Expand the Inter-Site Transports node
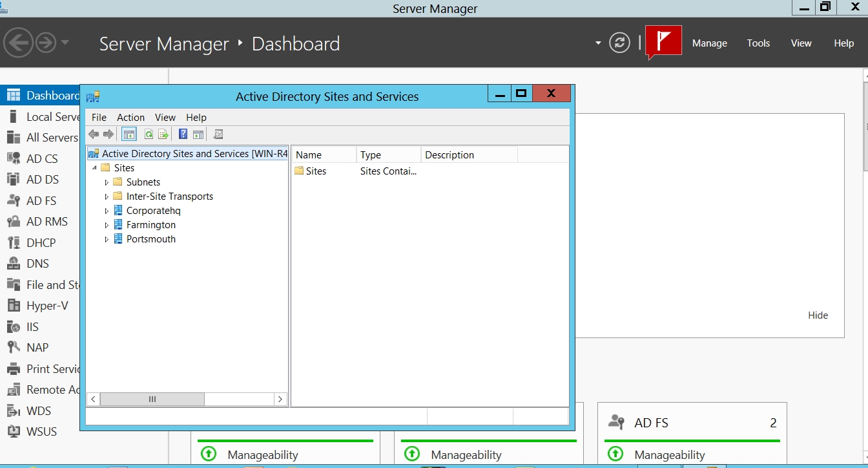This screenshot has height=468, width=868. 107,197
